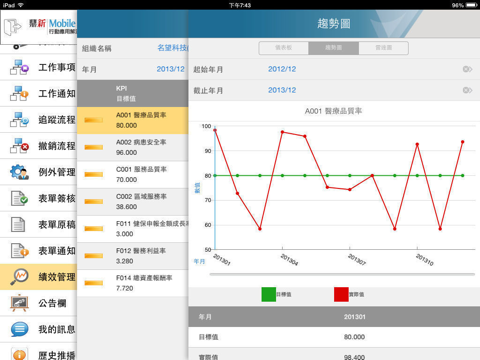The width and height of the screenshot is (480, 360).
Task: Tap the orange status bar for A001
Action: click(x=94, y=120)
